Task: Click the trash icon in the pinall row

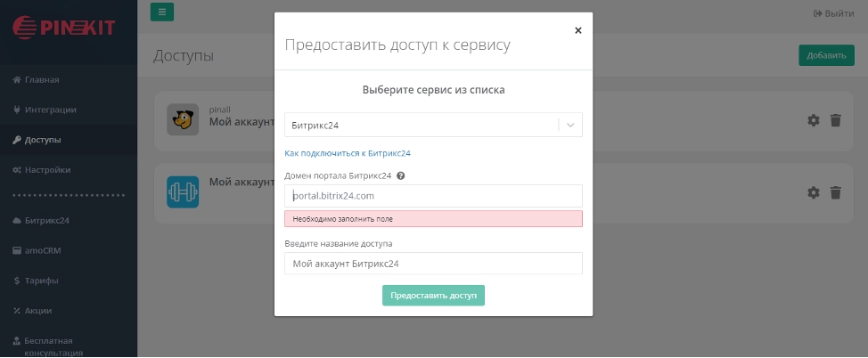Action: coord(835,120)
